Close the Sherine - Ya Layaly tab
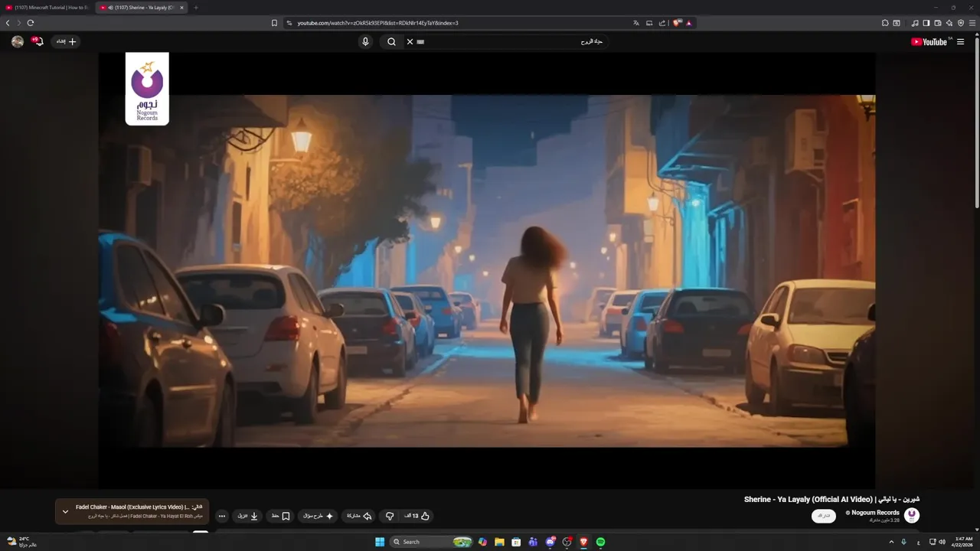The image size is (980, 551). tap(181, 8)
